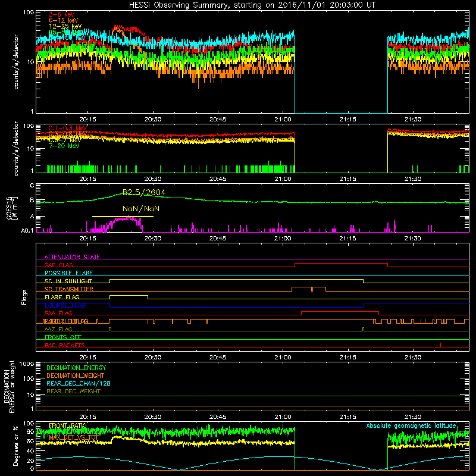
Task: Select the SC_TRANSMITTER flag label
Action: pyautogui.click(x=69, y=289)
